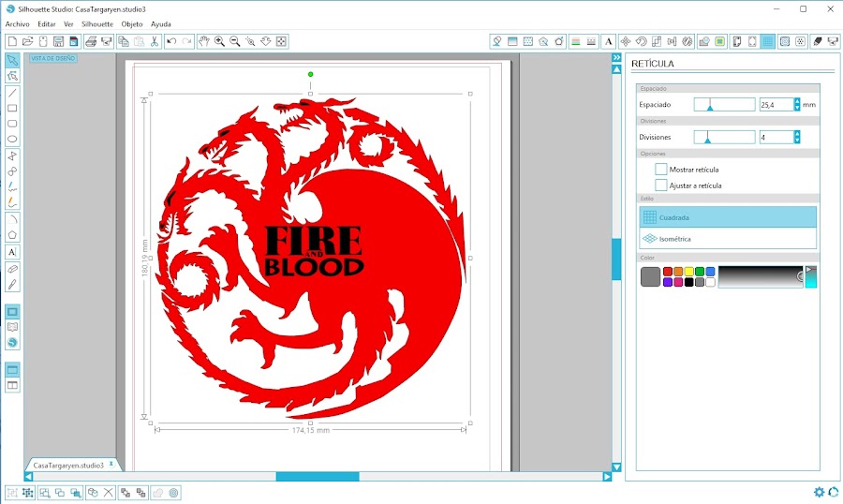Image resolution: width=843 pixels, height=504 pixels.
Task: Adjust the Divisiones slider
Action: click(x=724, y=137)
